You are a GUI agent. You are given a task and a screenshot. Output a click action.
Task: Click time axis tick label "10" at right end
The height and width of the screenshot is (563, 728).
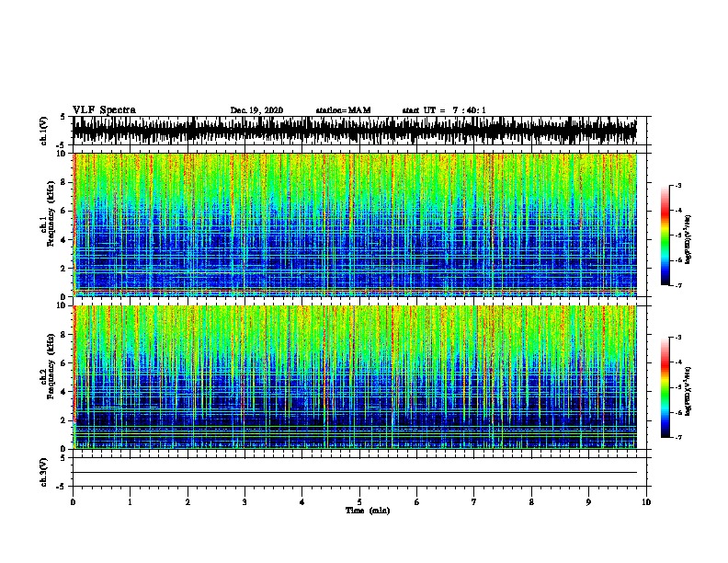click(646, 502)
